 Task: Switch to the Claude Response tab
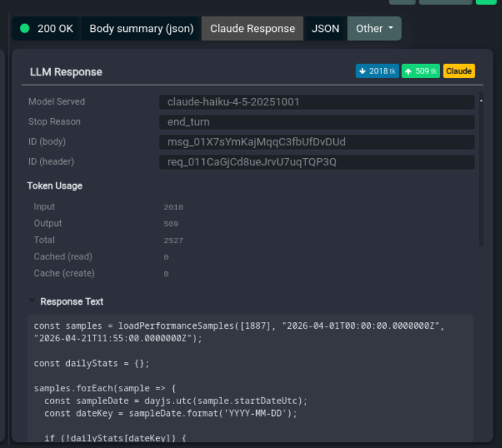coord(252,29)
